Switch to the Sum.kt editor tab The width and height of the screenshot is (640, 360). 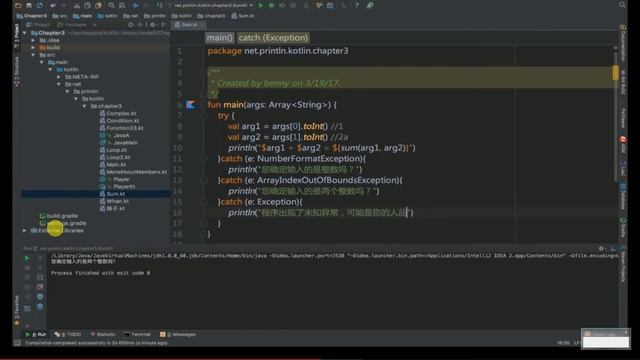click(x=189, y=25)
